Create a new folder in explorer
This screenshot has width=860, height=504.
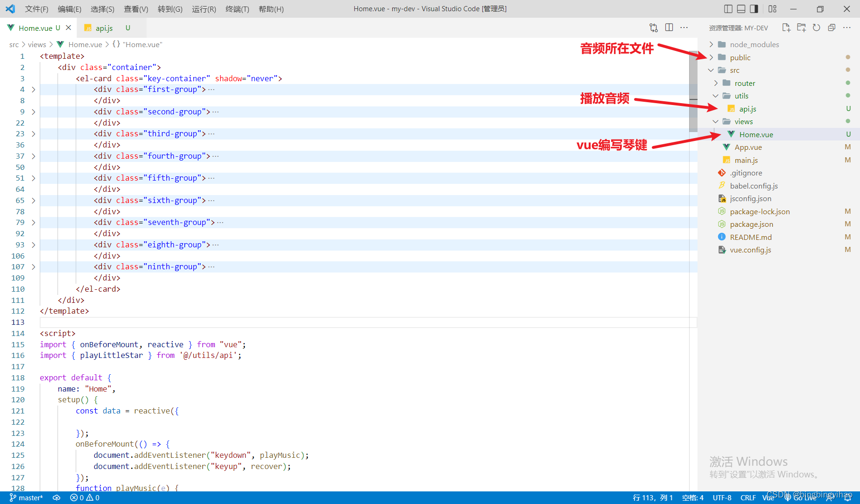801,28
